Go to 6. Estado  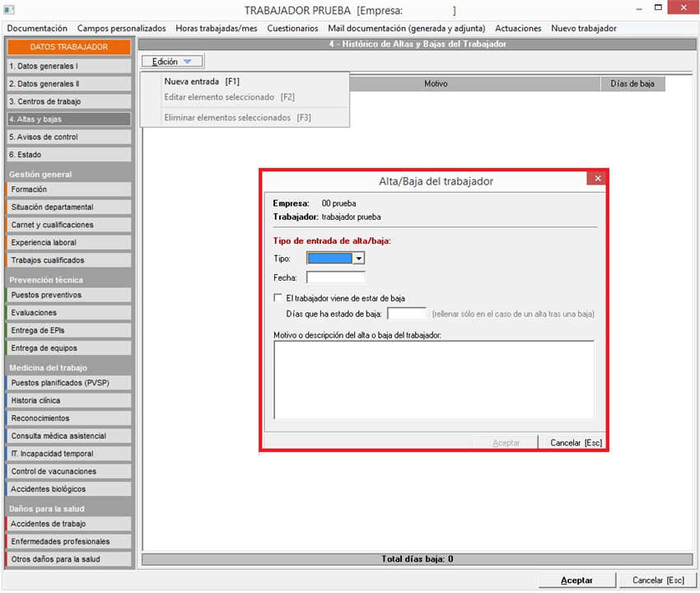coord(68,155)
